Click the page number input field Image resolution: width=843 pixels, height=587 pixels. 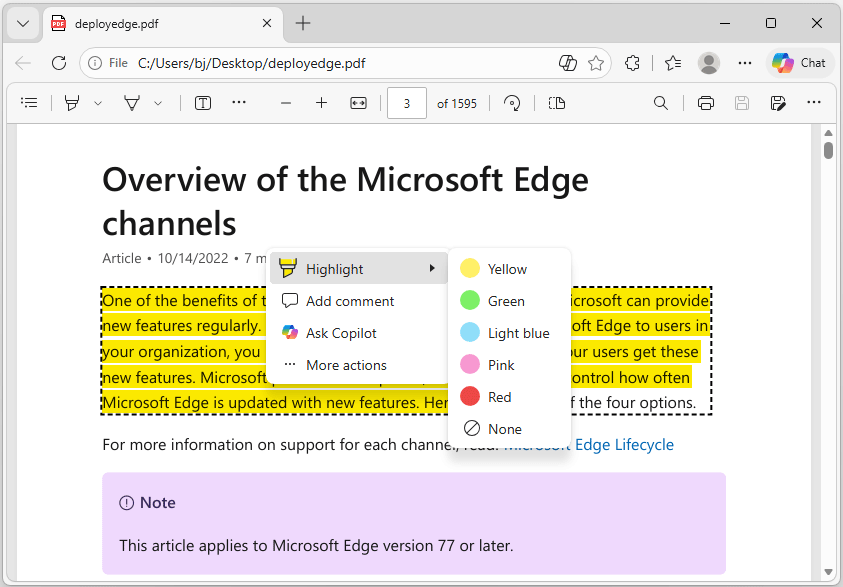pyautogui.click(x=406, y=102)
